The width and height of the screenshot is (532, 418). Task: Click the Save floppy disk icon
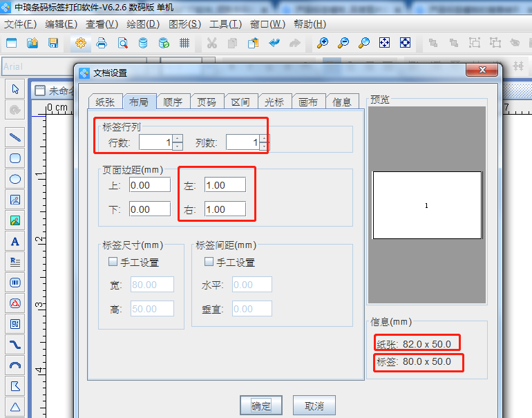[x=53, y=43]
